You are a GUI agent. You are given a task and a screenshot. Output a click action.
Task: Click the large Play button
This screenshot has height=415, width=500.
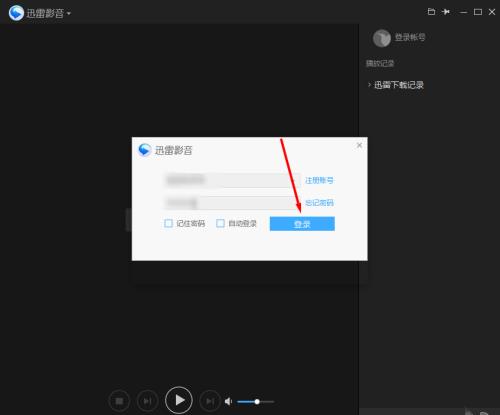179,400
